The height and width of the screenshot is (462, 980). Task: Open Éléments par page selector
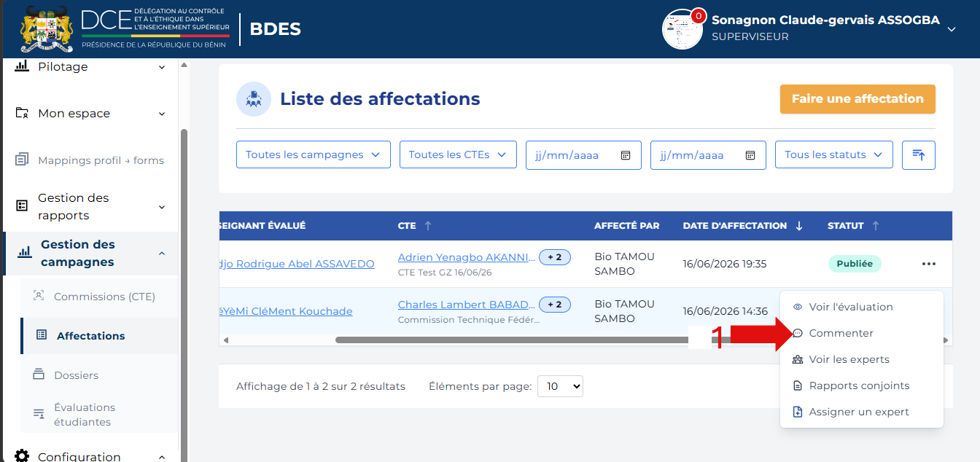[x=560, y=386]
